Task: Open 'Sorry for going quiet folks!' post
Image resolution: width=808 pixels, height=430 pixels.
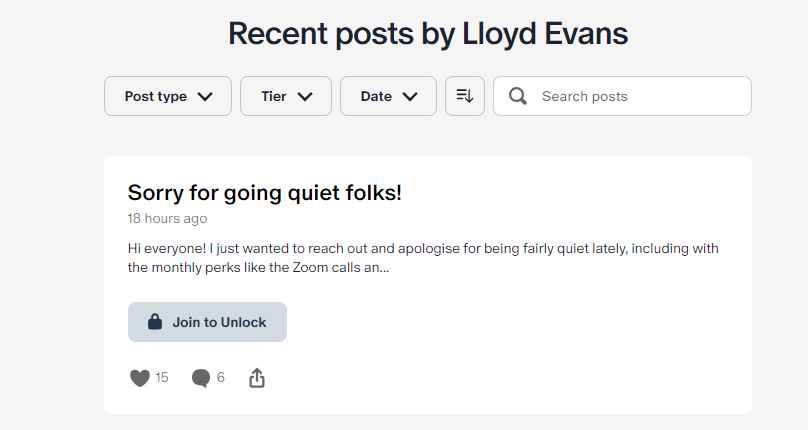Action: 264,193
